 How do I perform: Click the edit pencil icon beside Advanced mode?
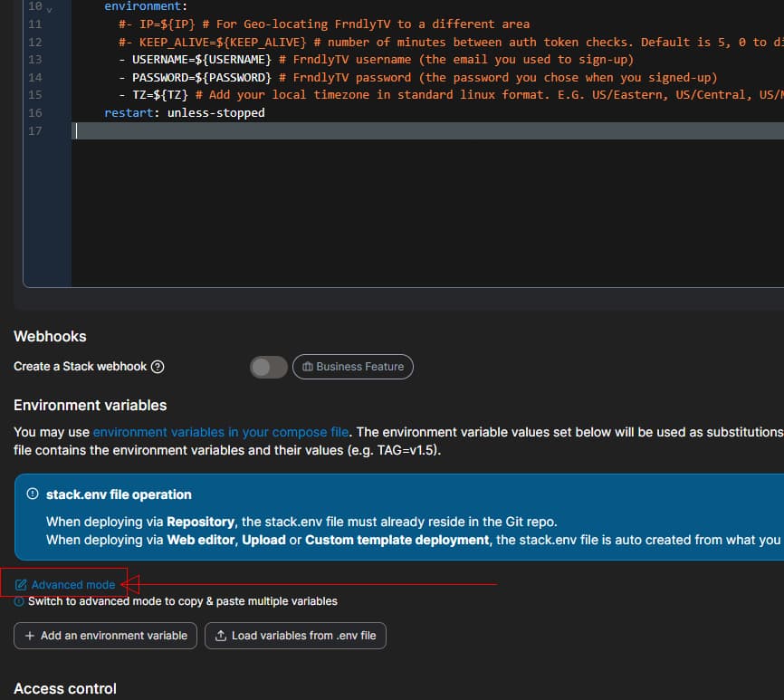[22, 585]
